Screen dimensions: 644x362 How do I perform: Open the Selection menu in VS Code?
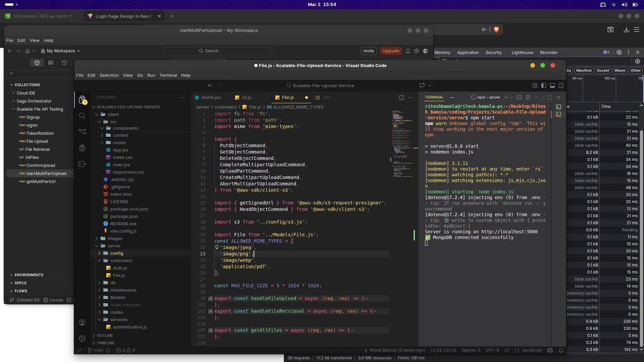point(109,76)
